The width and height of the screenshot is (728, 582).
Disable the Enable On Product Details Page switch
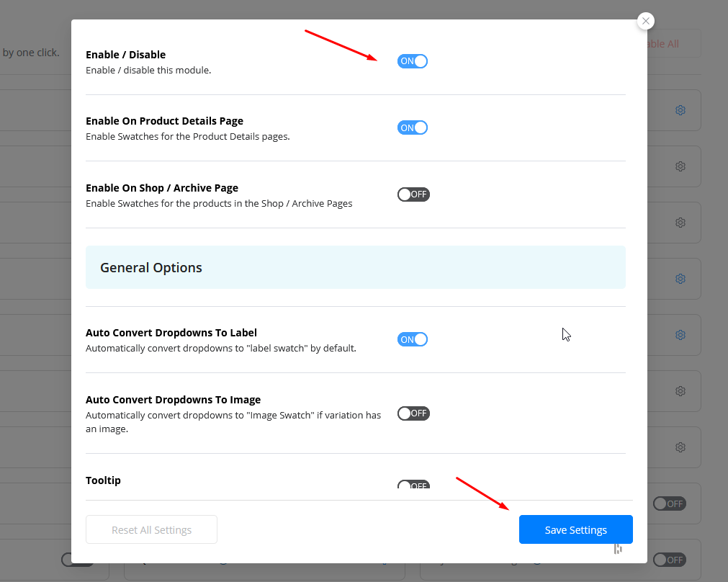(x=413, y=127)
